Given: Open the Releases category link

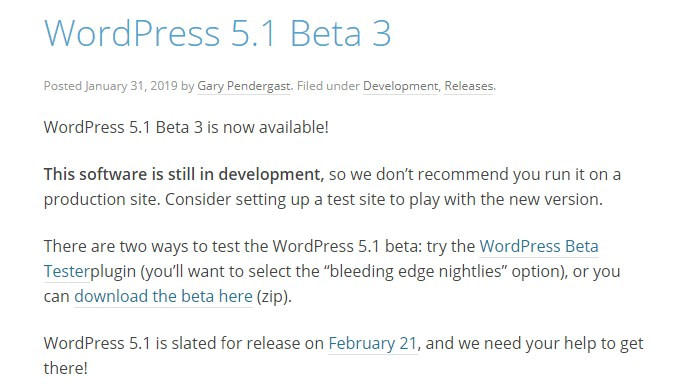Looking at the screenshot, I should (469, 86).
